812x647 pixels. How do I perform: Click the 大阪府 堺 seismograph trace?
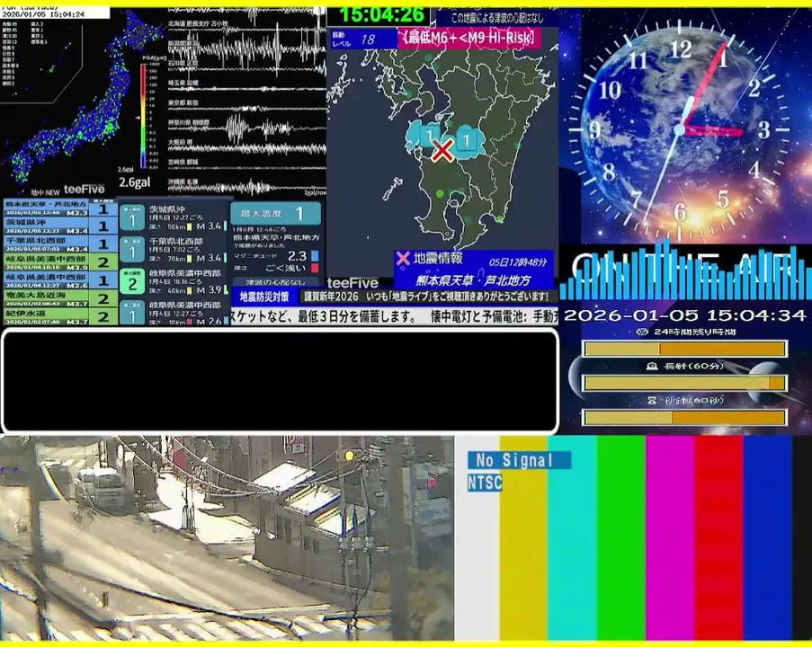[246, 147]
